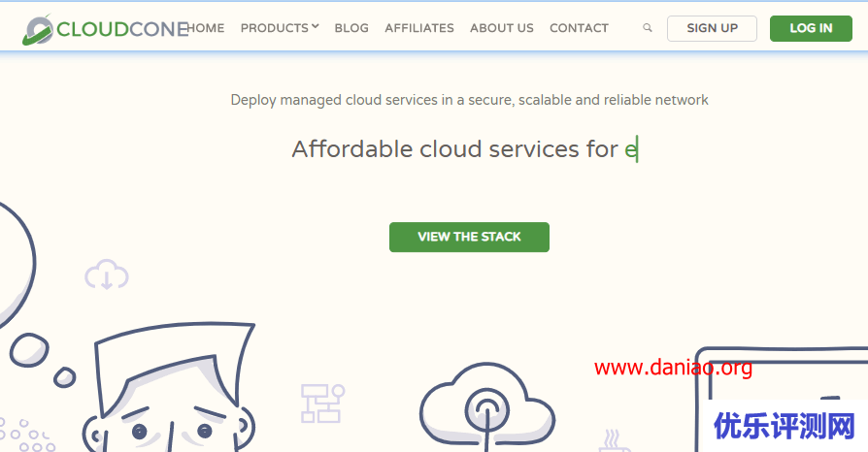Image resolution: width=868 pixels, height=452 pixels.
Task: Open the ABOUT US page
Action: pyautogui.click(x=502, y=28)
